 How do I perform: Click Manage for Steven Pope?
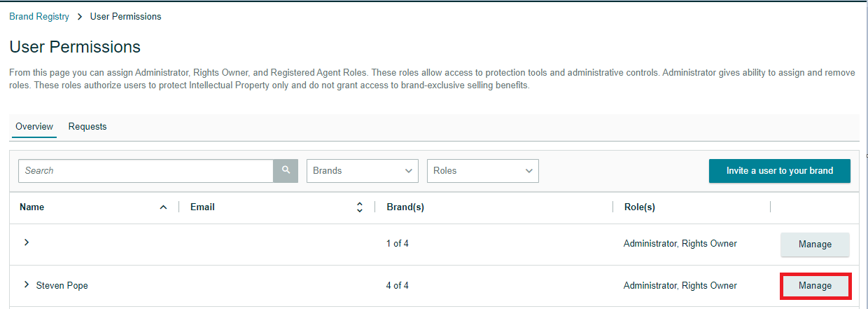coord(815,286)
